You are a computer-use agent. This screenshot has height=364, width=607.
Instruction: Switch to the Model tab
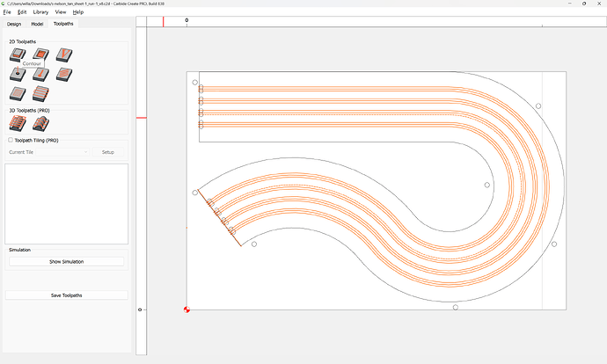pos(37,24)
